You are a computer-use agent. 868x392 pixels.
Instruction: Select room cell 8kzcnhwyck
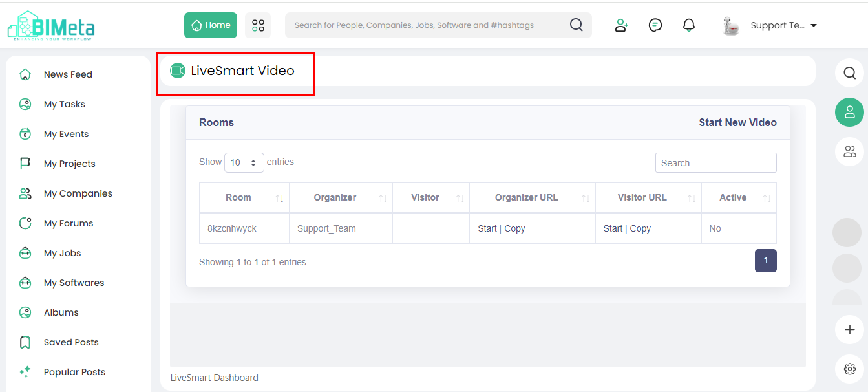[x=244, y=228]
